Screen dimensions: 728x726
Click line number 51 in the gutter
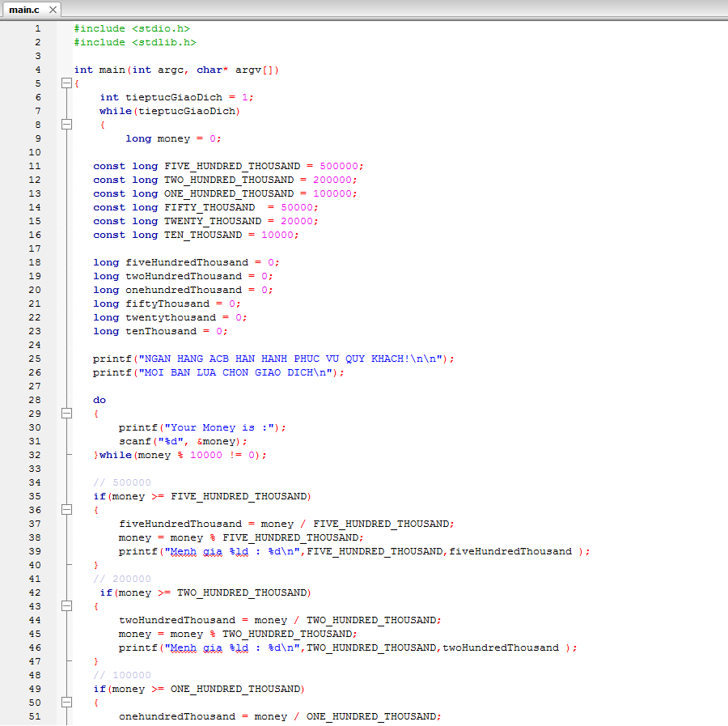(35, 716)
